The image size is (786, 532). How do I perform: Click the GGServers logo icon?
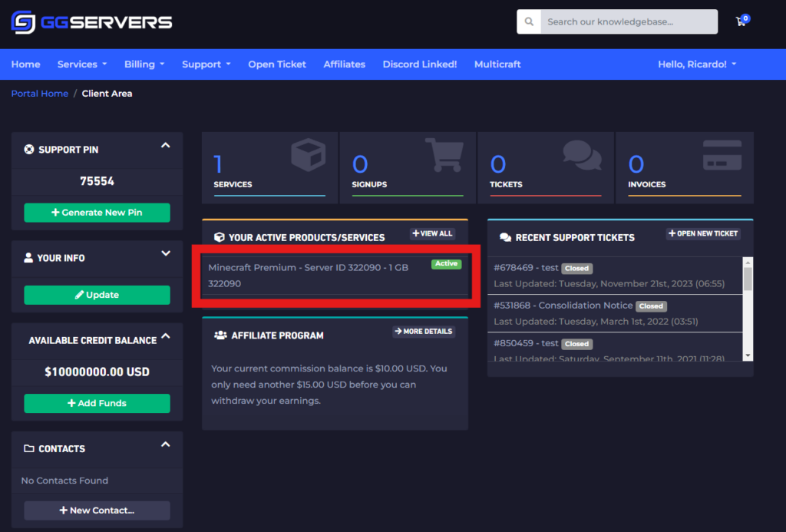[x=23, y=22]
